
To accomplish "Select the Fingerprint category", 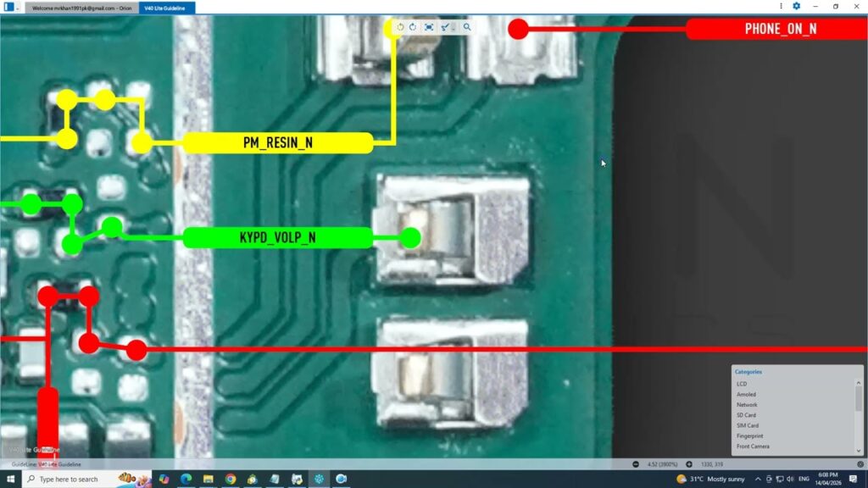I will (749, 435).
